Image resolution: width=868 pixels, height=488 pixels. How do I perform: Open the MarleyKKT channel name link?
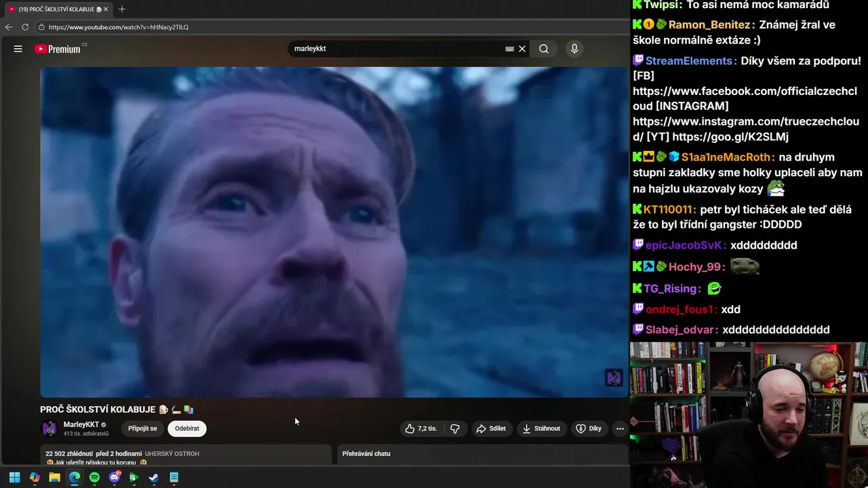[x=81, y=424]
